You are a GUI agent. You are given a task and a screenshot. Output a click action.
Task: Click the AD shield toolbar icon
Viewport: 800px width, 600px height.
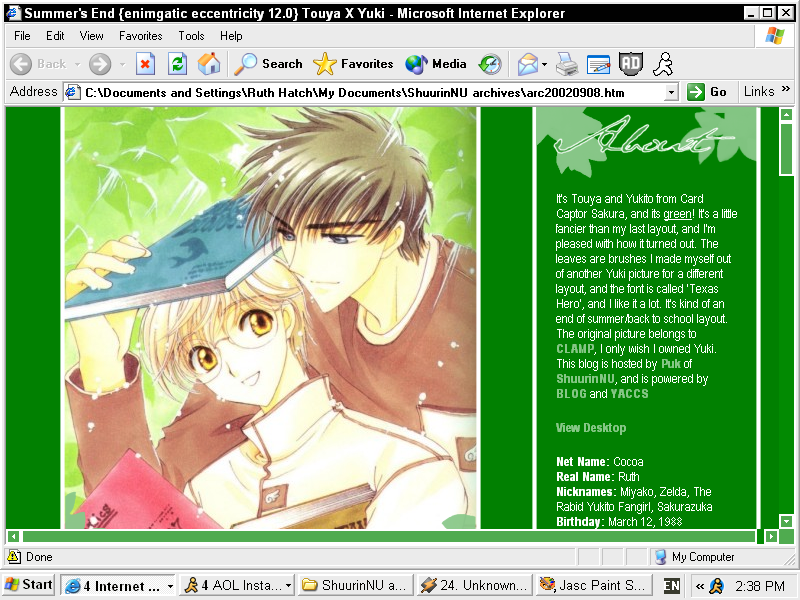630,64
